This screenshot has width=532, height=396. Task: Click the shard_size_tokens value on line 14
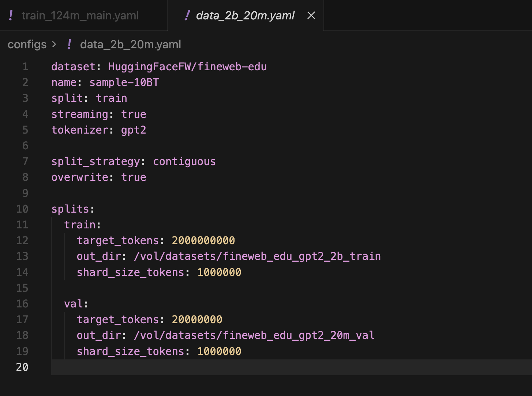[219, 272]
